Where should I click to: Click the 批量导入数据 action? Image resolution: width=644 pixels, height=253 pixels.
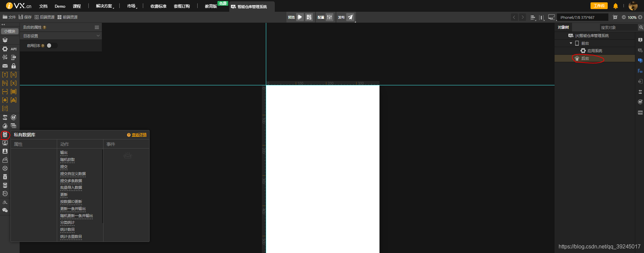71,188
